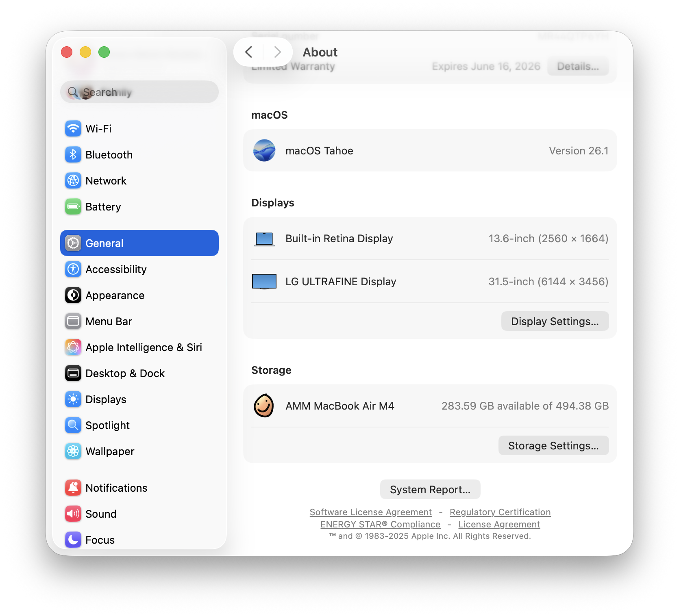The image size is (679, 616).
Task: Click the Desktop & Dock icon
Action: pos(73,373)
